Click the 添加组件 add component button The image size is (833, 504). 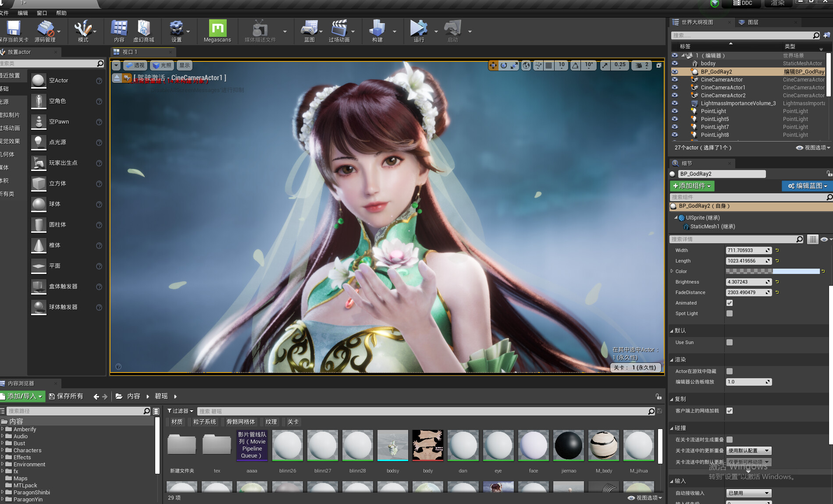pos(692,186)
